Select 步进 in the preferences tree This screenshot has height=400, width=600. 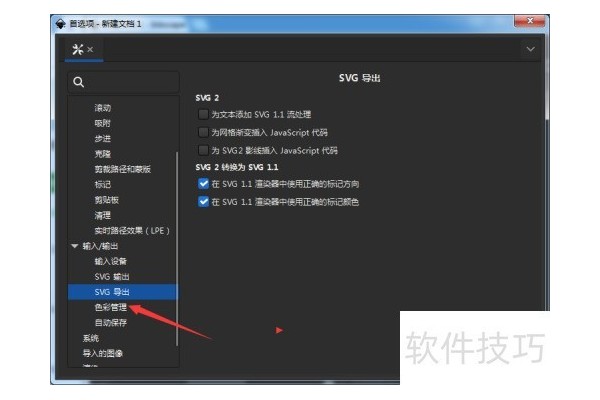[x=103, y=139]
